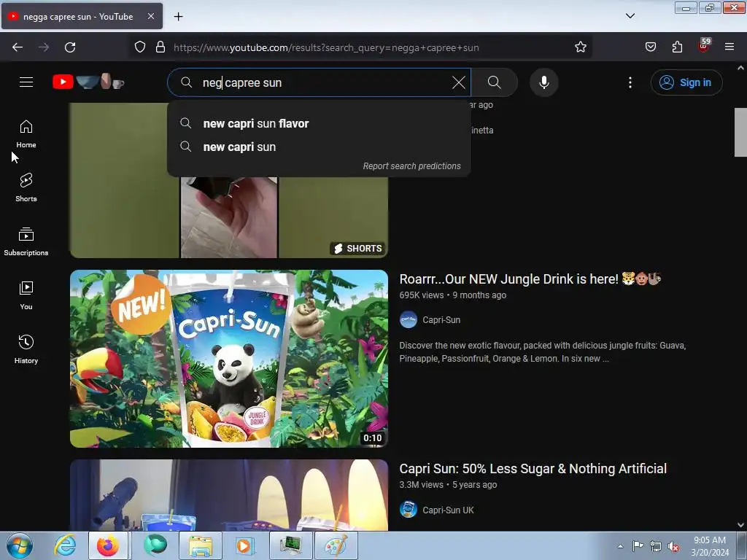Screen dimensions: 747x560
Task: Open You section in sidebar
Action: pos(26,296)
